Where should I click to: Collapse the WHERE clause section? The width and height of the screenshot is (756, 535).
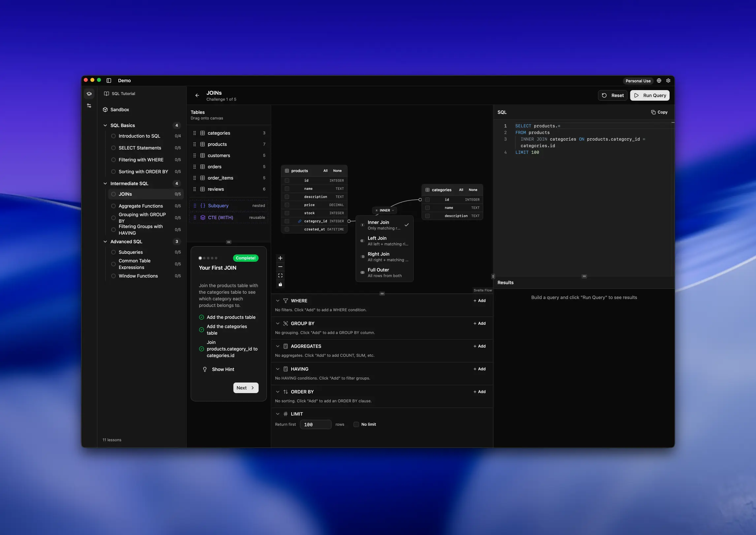278,301
